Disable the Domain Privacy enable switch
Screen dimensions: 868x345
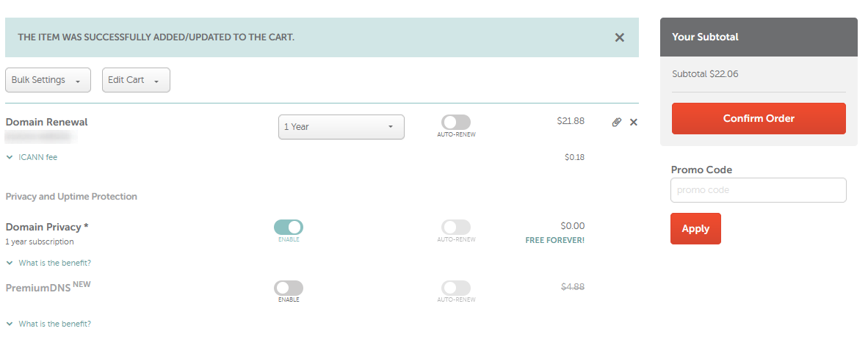pos(289,227)
